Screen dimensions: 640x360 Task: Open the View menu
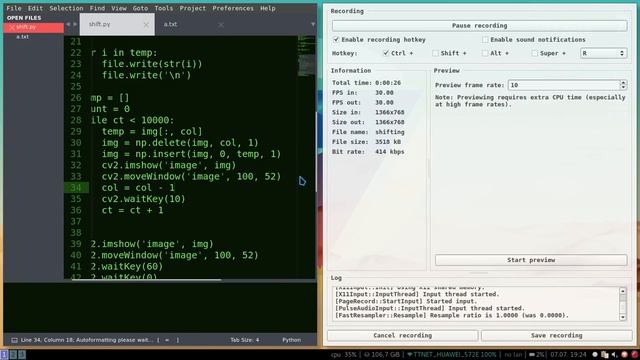point(119,8)
